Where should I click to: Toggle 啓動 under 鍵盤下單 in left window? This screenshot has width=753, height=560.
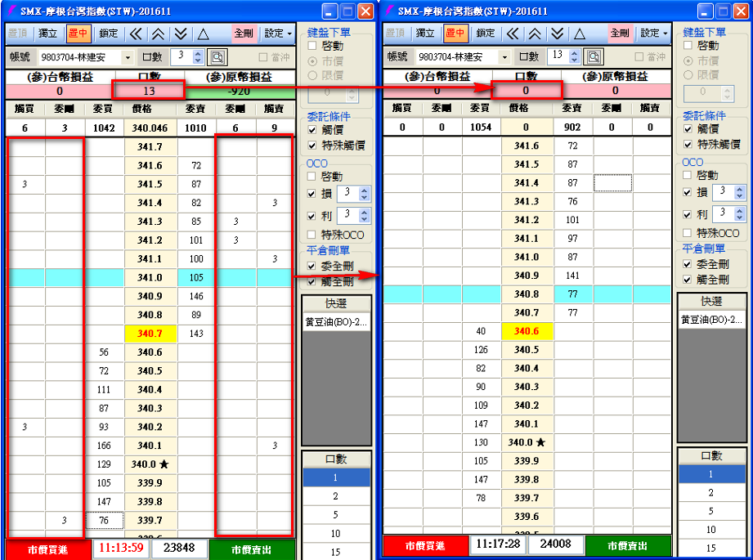point(312,46)
